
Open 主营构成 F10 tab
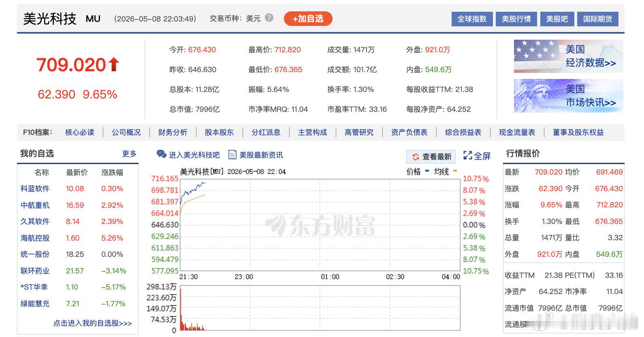click(x=312, y=132)
